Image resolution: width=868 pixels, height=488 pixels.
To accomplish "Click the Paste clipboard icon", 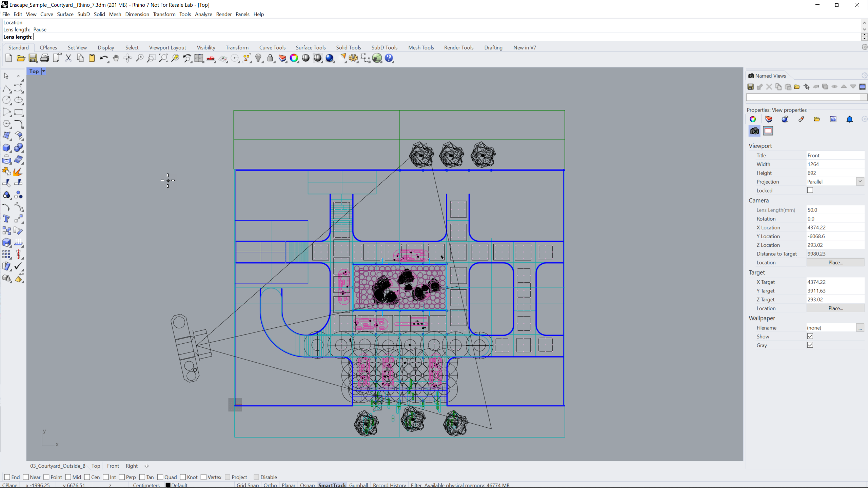I will pos(92,58).
